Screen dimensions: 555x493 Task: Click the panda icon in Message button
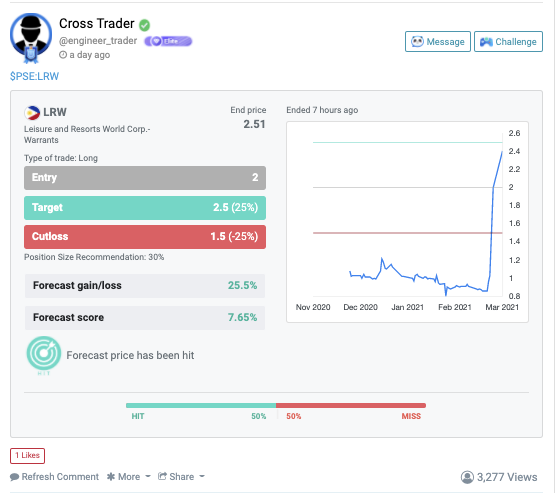click(x=417, y=41)
